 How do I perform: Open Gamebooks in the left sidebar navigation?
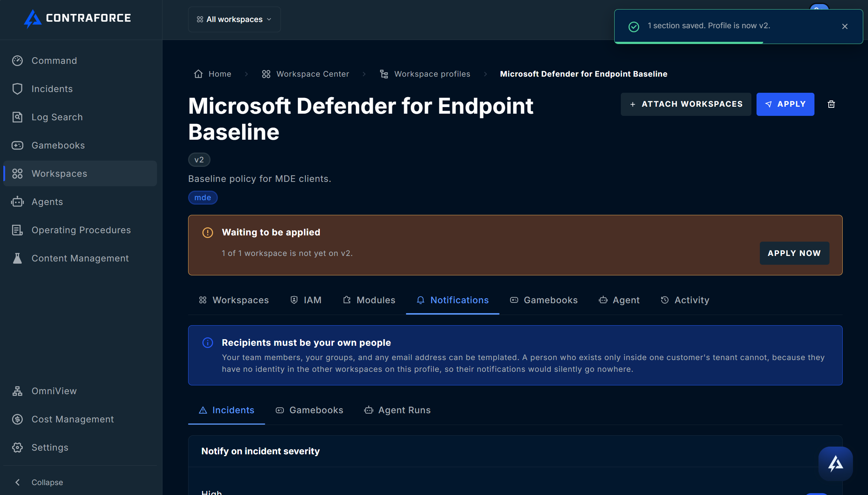80,145
